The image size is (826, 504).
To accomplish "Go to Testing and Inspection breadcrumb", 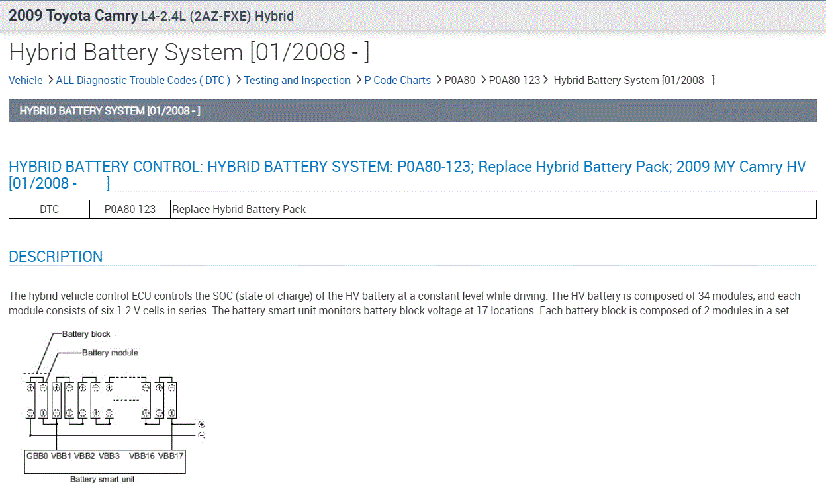I will point(297,80).
